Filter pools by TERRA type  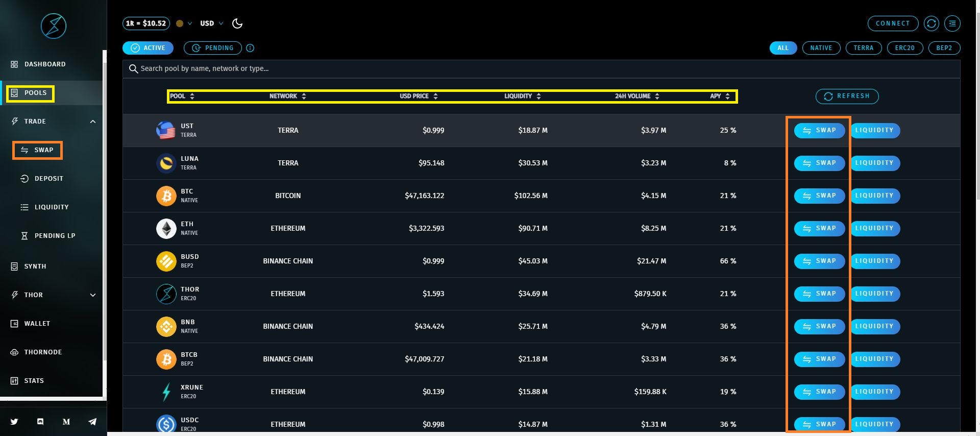coord(864,48)
